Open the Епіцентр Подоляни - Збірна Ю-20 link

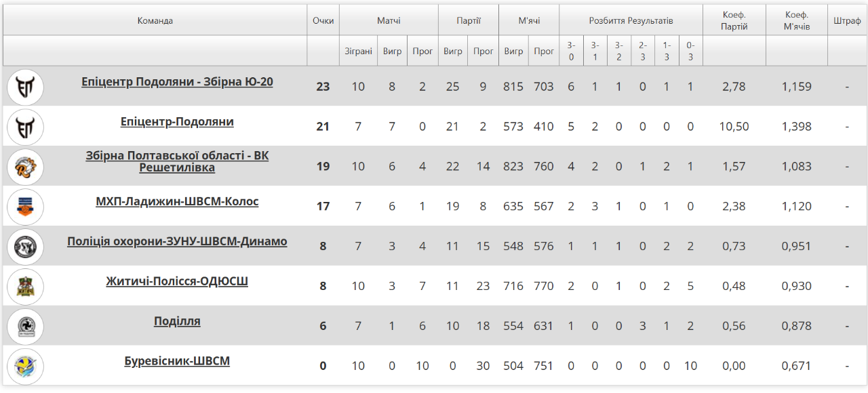pyautogui.click(x=177, y=82)
